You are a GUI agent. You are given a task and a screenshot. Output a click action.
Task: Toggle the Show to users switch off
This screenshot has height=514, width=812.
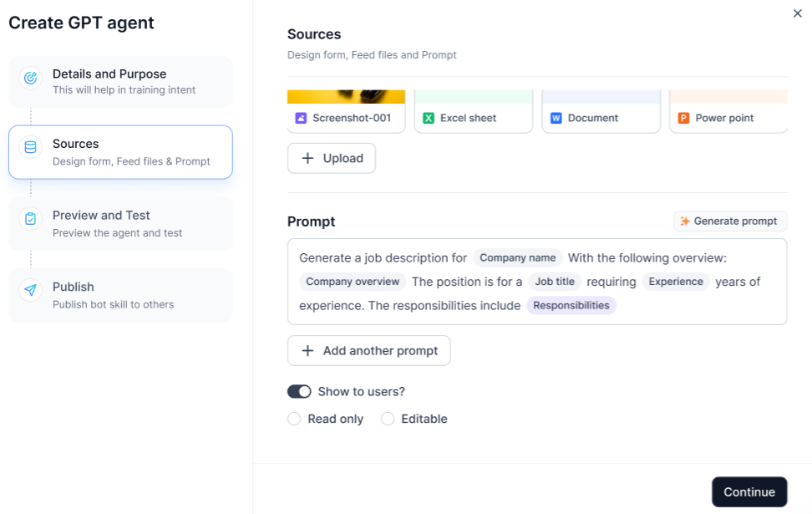click(300, 391)
